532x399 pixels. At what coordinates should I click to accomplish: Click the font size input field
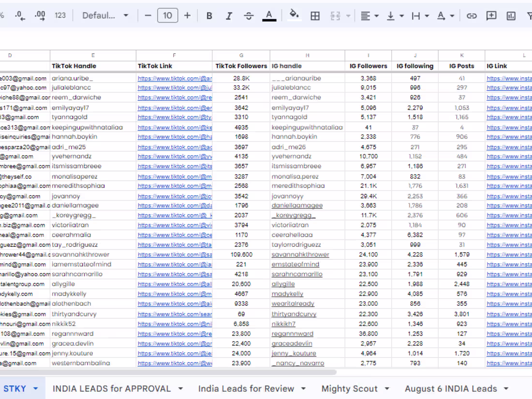point(168,15)
